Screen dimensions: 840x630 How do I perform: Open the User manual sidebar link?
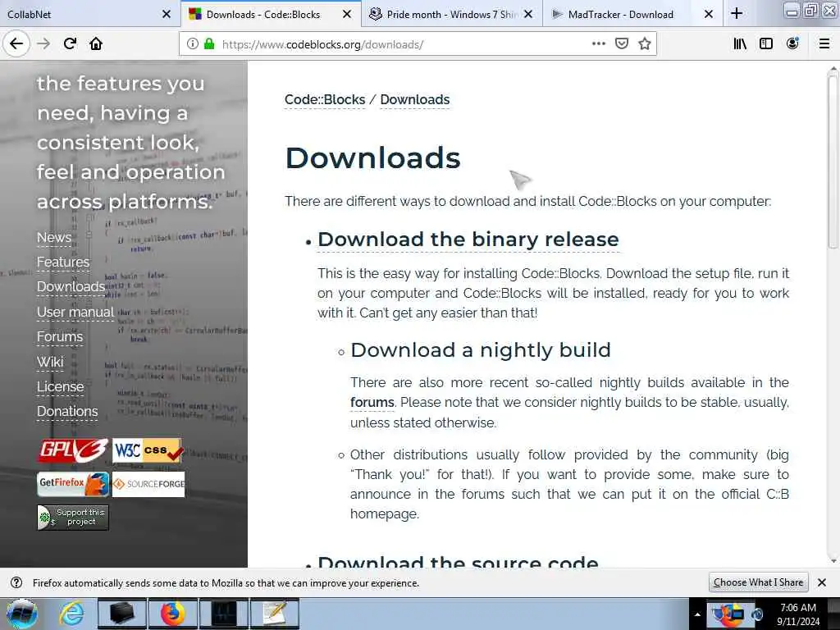tap(75, 312)
